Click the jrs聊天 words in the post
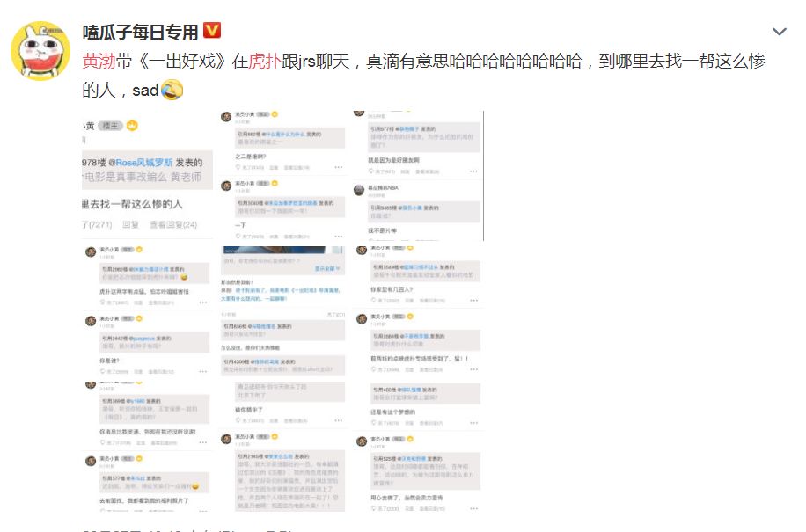The width and height of the screenshot is (806, 532). [324, 61]
